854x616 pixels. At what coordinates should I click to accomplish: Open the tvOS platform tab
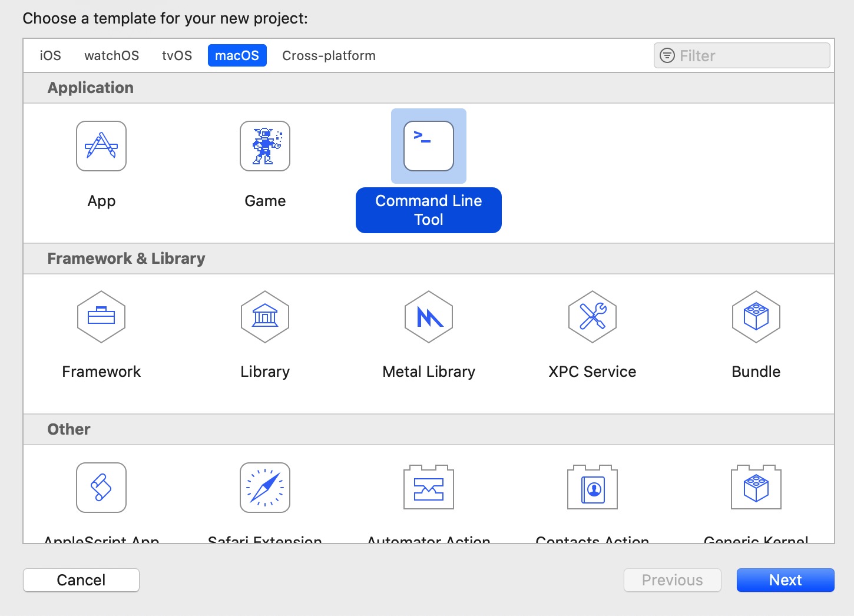tap(177, 55)
